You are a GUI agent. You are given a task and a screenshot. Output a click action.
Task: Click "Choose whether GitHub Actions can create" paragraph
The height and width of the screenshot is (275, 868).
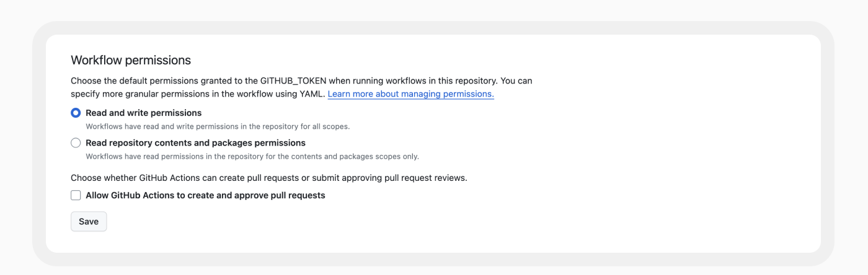point(268,178)
